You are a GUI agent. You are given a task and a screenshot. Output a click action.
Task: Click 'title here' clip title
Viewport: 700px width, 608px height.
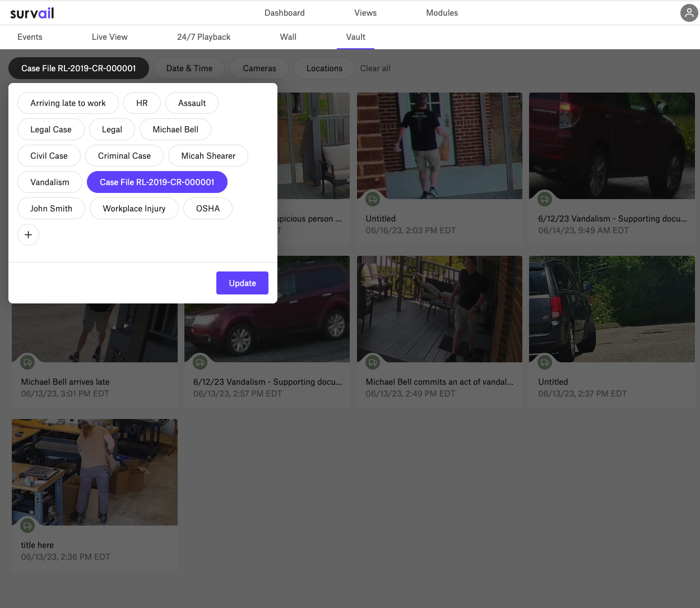click(x=38, y=545)
